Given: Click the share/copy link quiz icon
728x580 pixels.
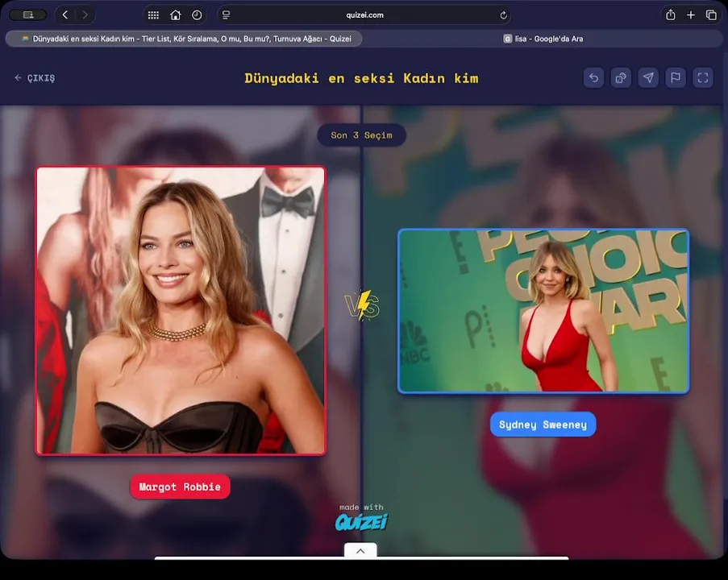Looking at the screenshot, I should click(621, 77).
